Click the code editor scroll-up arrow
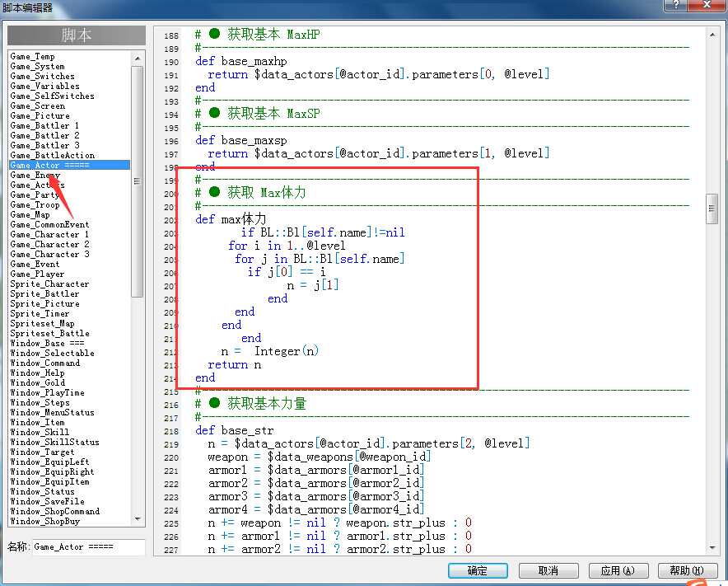This screenshot has height=586, width=728. [x=712, y=35]
